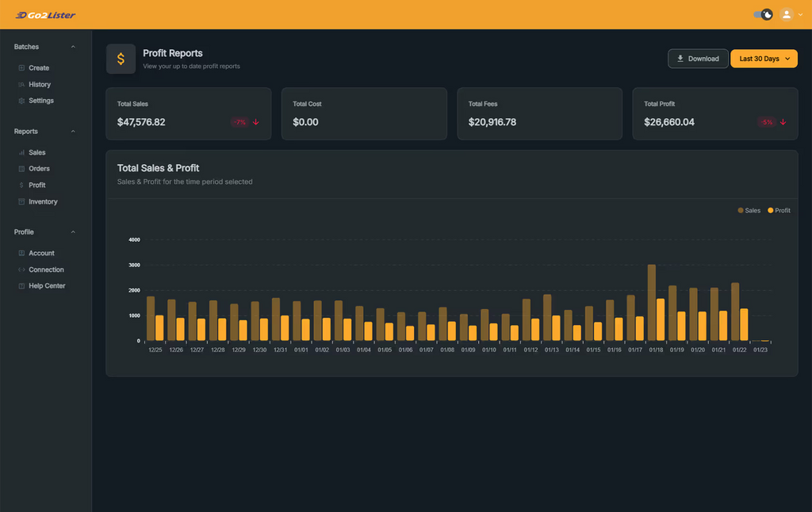Click the Sales bar chart icon
Screen dimensions: 812x512
tap(21, 152)
